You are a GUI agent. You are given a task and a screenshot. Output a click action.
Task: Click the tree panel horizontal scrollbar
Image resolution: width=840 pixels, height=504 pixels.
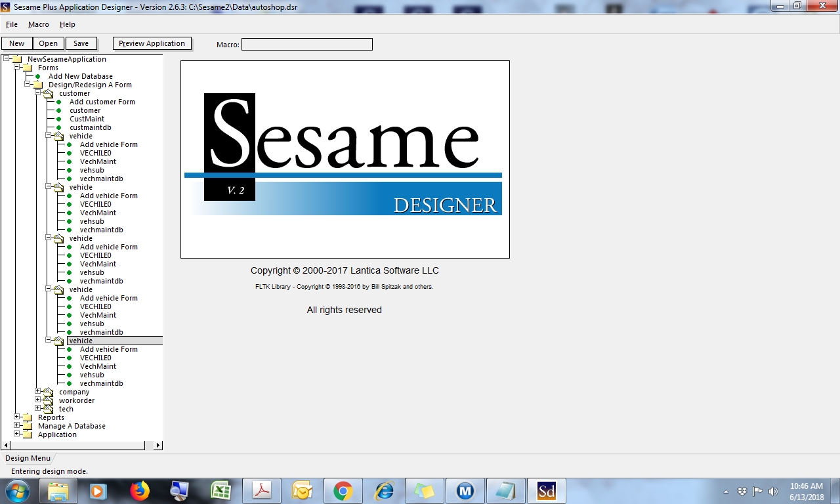[79, 446]
